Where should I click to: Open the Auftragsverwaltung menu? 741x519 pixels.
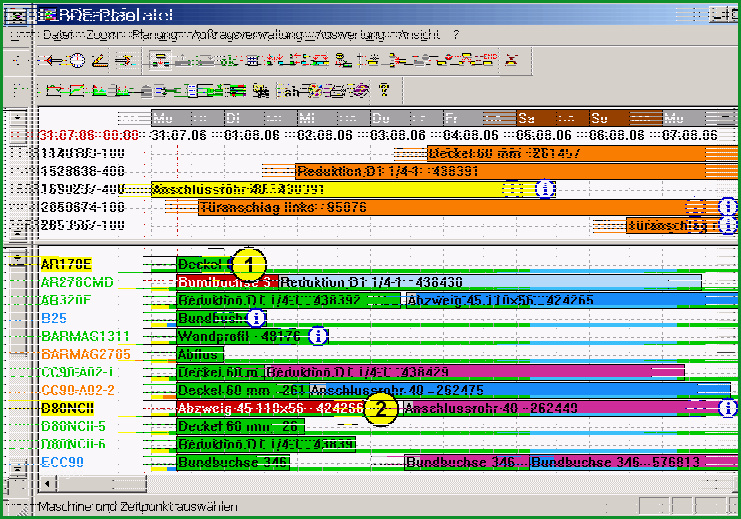coord(247,35)
